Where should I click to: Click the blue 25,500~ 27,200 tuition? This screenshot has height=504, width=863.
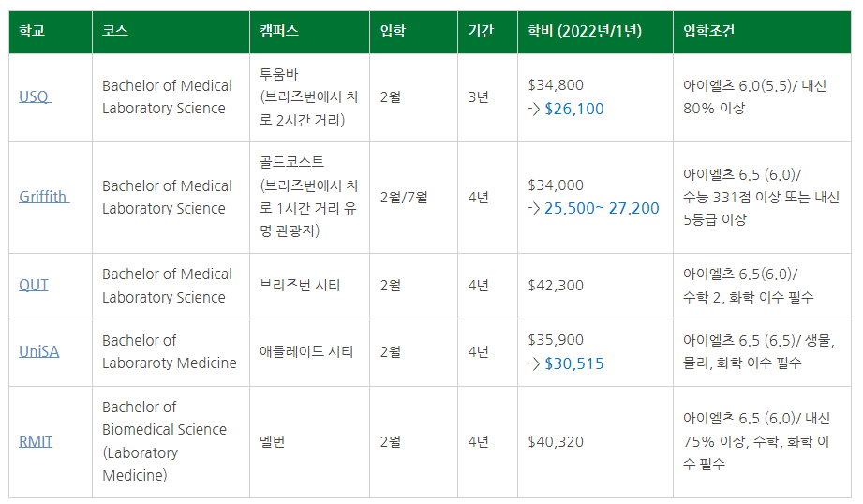pos(602,209)
